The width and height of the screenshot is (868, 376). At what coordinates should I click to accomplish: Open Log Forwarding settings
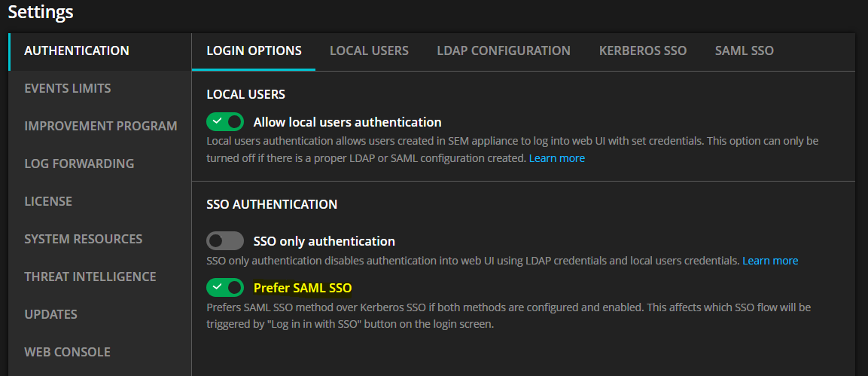pyautogui.click(x=79, y=164)
